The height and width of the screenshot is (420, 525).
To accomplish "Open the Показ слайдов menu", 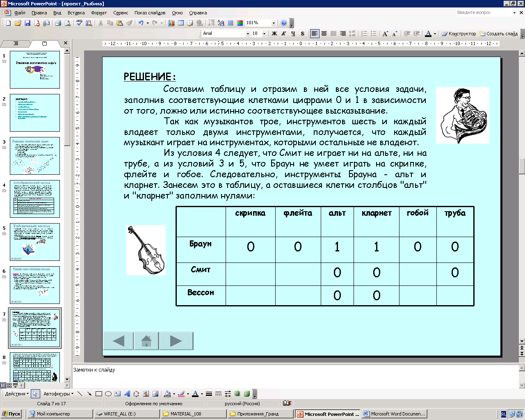I will [150, 13].
